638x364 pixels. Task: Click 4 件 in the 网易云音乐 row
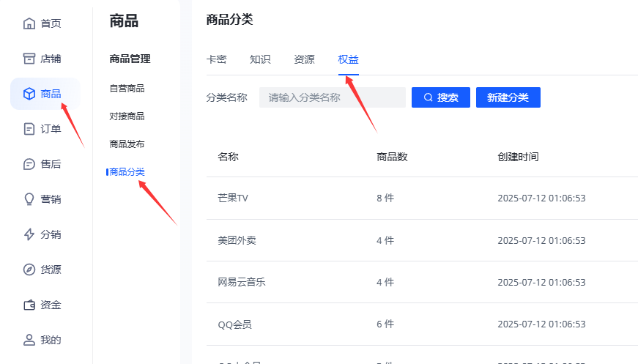(385, 282)
